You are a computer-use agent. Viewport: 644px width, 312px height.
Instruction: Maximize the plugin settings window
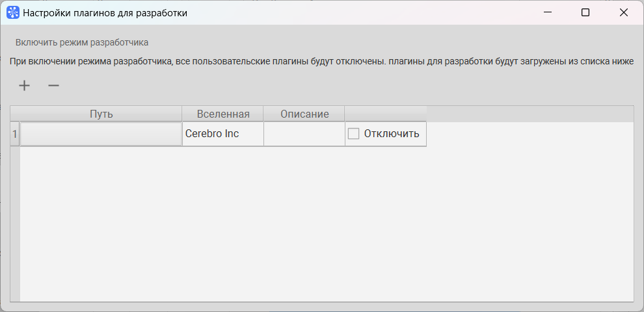coord(585,13)
